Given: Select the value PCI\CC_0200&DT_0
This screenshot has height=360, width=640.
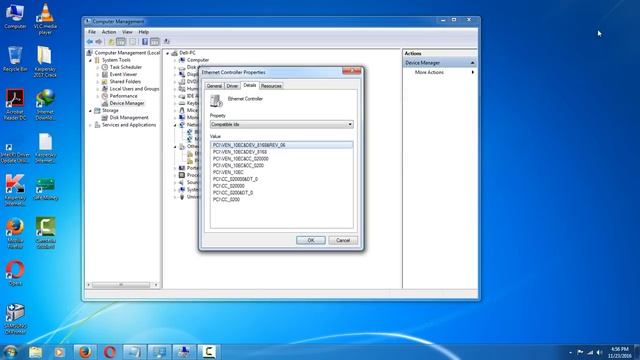Looking at the screenshot, I should 233,193.
